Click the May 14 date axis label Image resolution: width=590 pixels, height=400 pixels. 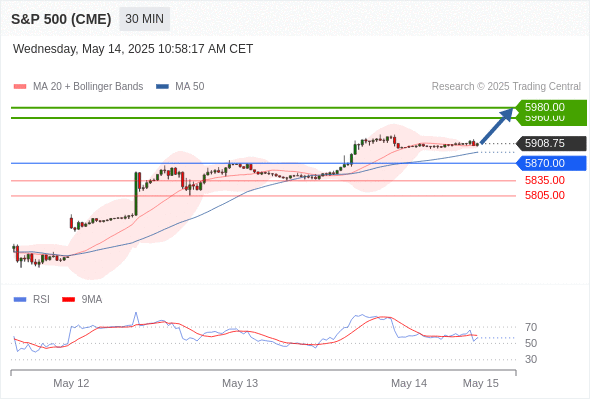click(409, 383)
